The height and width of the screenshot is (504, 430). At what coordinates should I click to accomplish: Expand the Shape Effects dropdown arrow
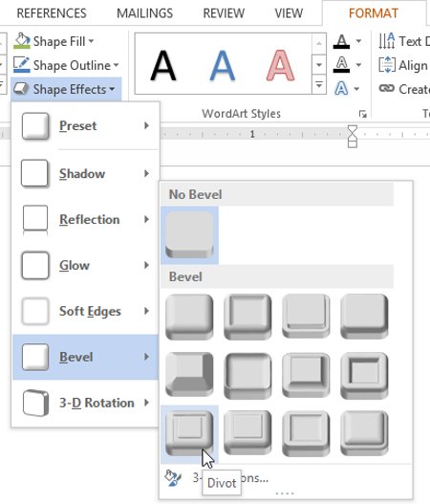112,89
